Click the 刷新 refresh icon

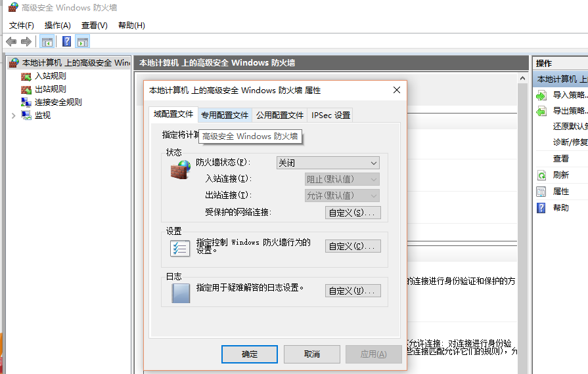click(541, 175)
